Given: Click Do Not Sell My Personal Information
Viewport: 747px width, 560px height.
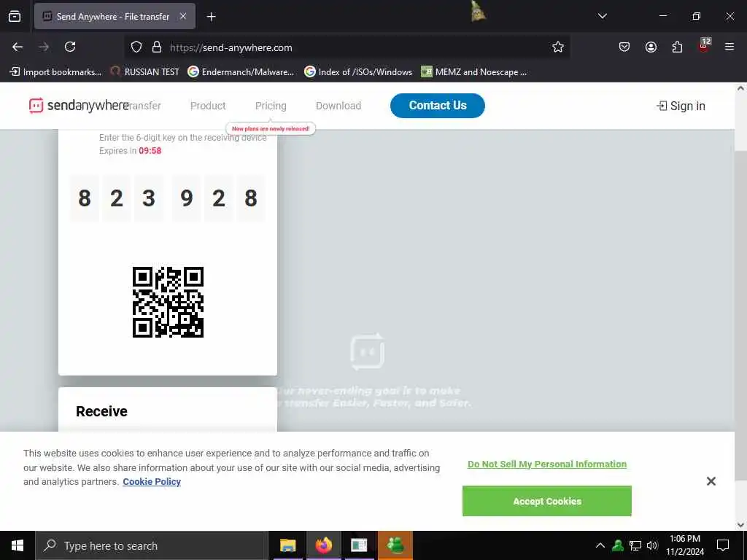Looking at the screenshot, I should pos(547,464).
